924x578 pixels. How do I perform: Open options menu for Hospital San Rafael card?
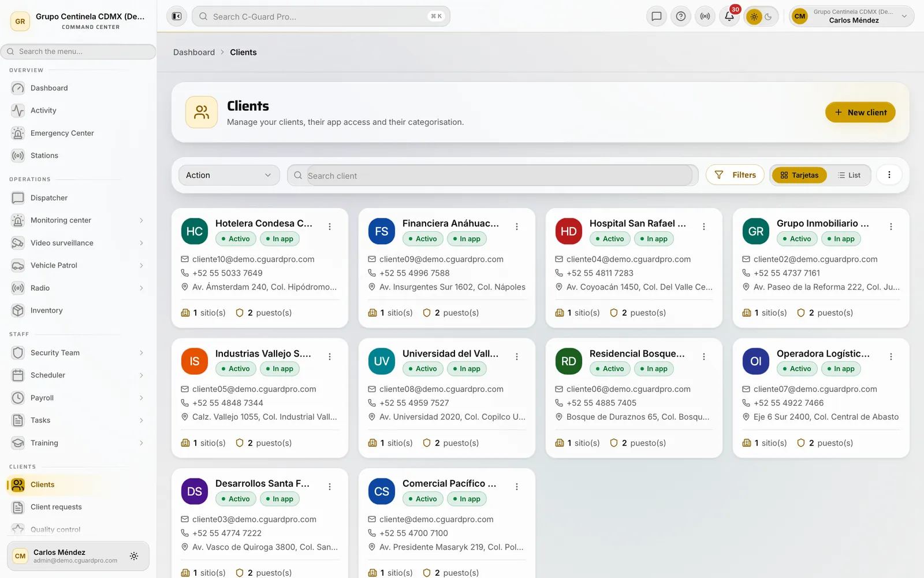coord(704,227)
